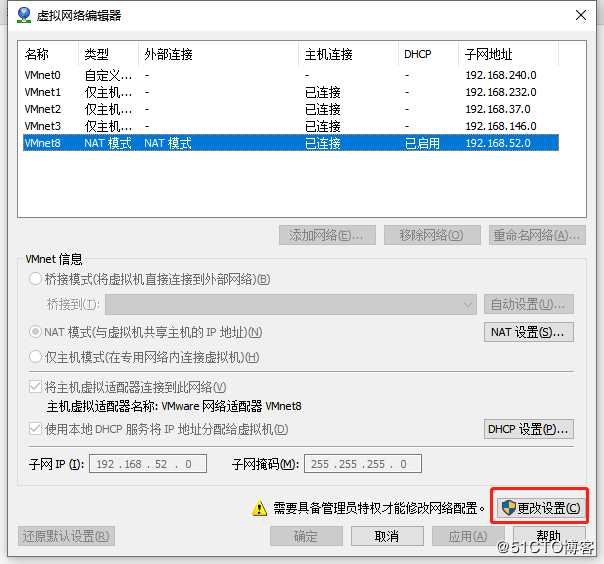Click 重命名网络 button
Screen dimensions: 604x564
coord(537,235)
